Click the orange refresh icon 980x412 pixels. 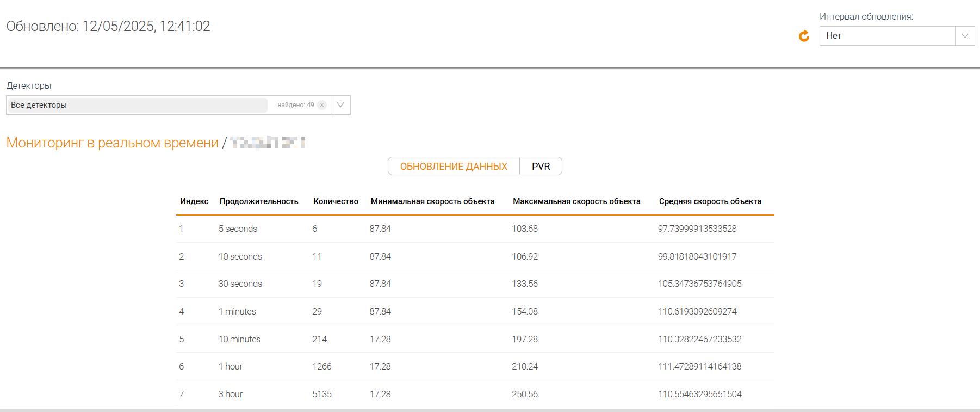pyautogui.click(x=804, y=36)
